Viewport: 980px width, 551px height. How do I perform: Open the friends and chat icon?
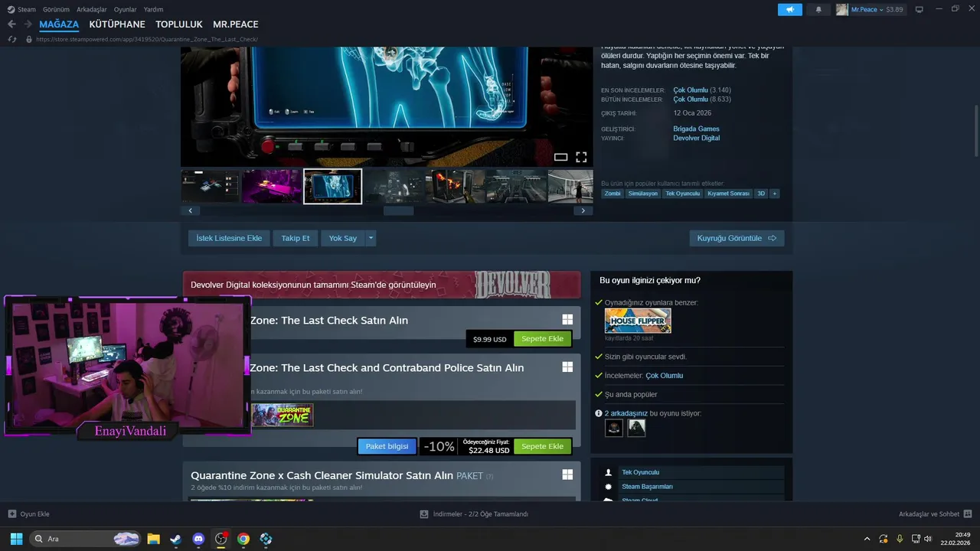[x=968, y=514]
